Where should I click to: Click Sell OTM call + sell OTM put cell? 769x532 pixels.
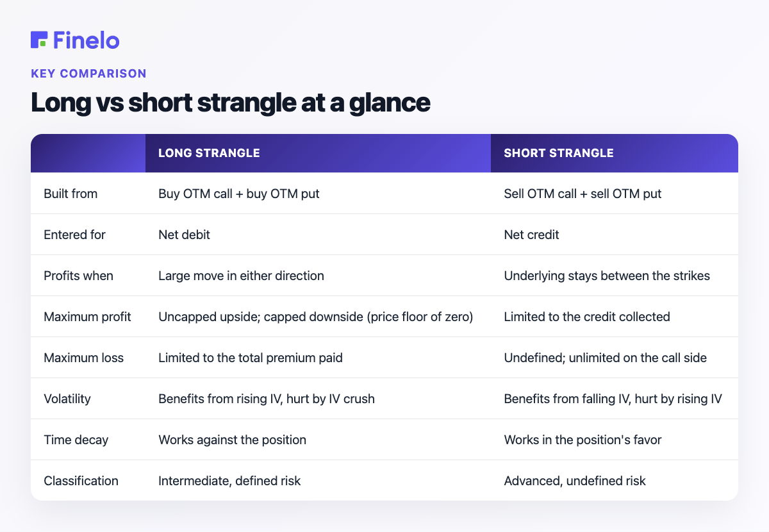click(x=583, y=194)
